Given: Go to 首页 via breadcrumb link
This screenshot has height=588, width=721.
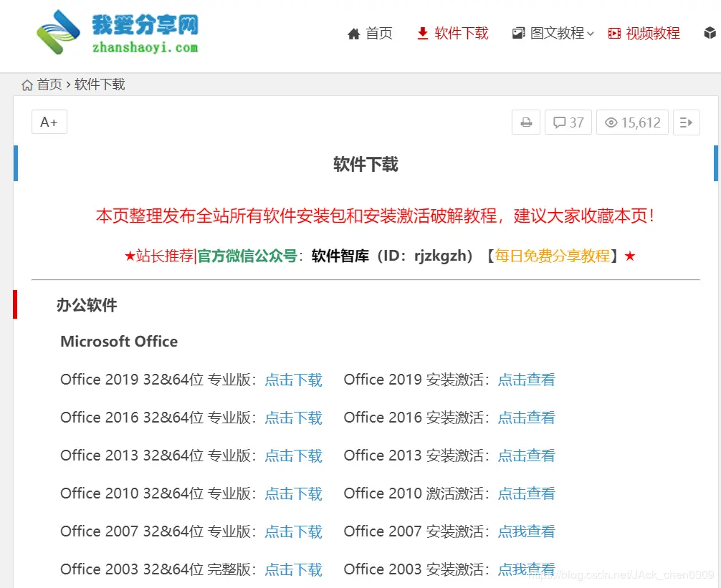Looking at the screenshot, I should coord(49,85).
